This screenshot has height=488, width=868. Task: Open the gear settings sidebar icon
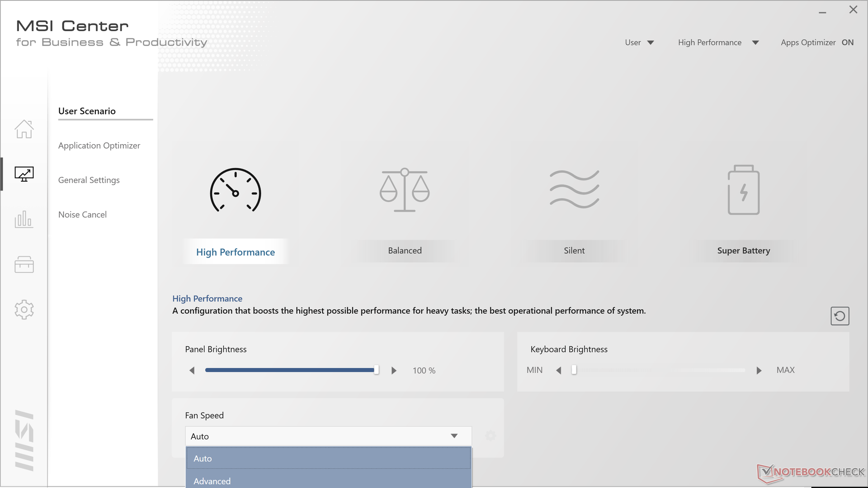24,310
